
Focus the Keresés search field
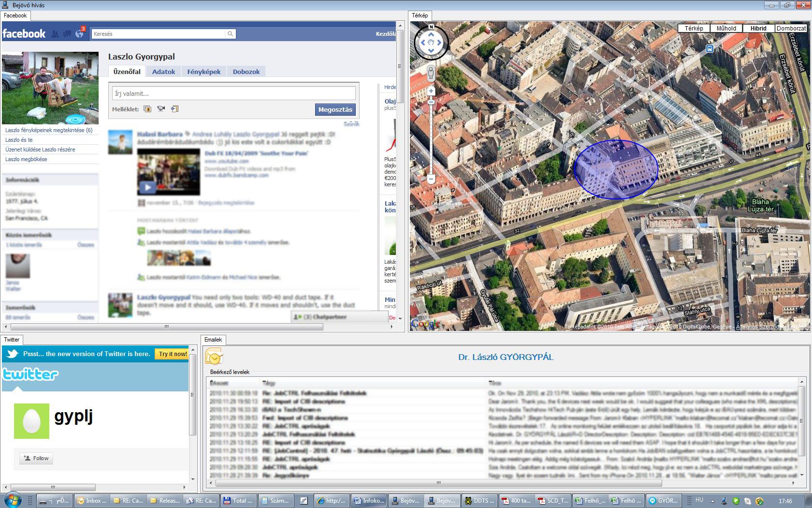point(158,34)
